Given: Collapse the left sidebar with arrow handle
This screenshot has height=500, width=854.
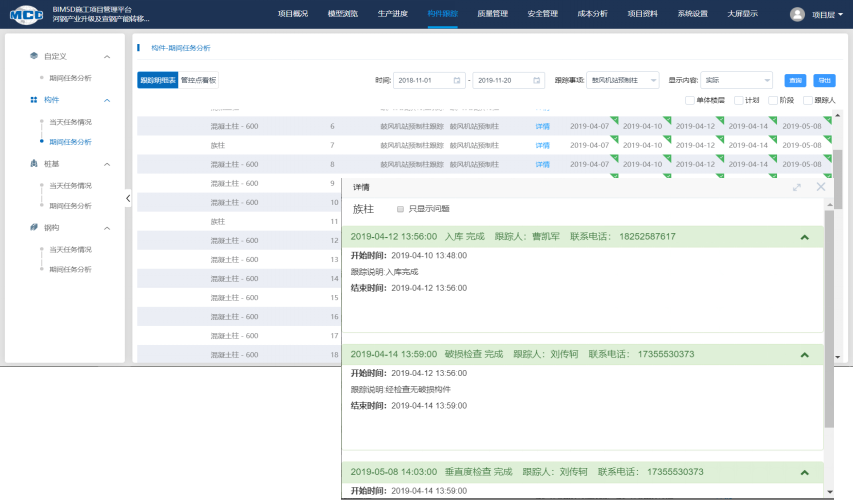Looking at the screenshot, I should coord(128,199).
